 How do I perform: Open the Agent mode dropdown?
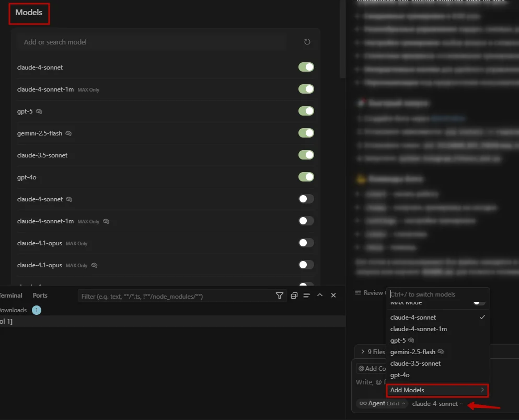point(381,404)
